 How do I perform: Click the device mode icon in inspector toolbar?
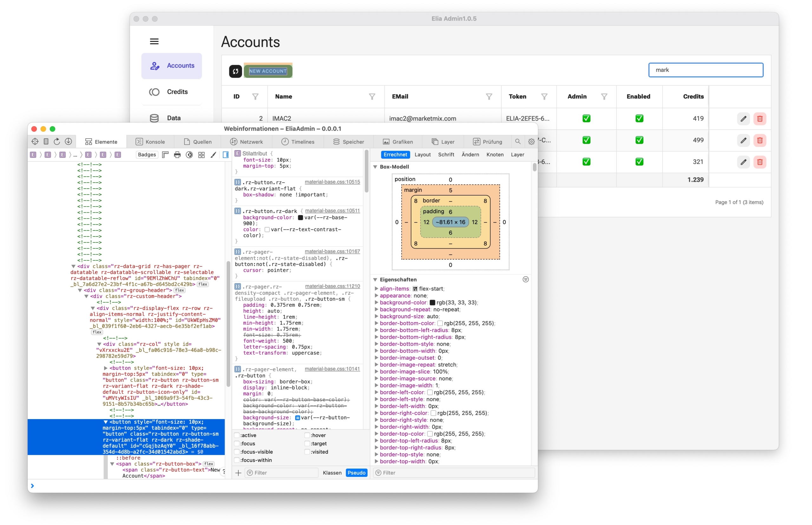(46, 141)
